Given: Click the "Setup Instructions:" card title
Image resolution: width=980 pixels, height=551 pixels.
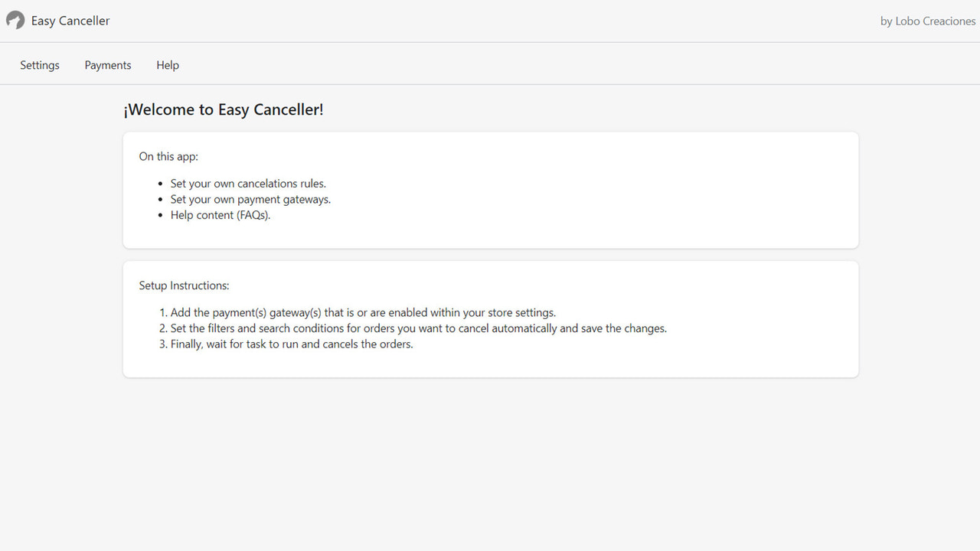Looking at the screenshot, I should [x=184, y=285].
